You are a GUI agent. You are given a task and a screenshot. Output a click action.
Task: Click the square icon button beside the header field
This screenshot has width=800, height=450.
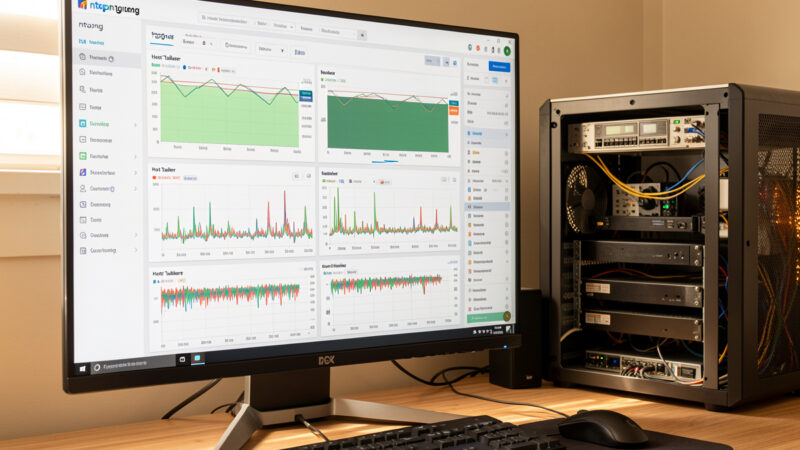click(362, 35)
